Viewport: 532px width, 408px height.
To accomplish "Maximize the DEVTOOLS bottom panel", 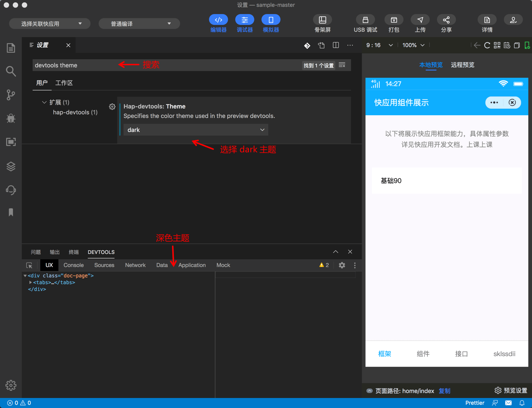I will 335,251.
